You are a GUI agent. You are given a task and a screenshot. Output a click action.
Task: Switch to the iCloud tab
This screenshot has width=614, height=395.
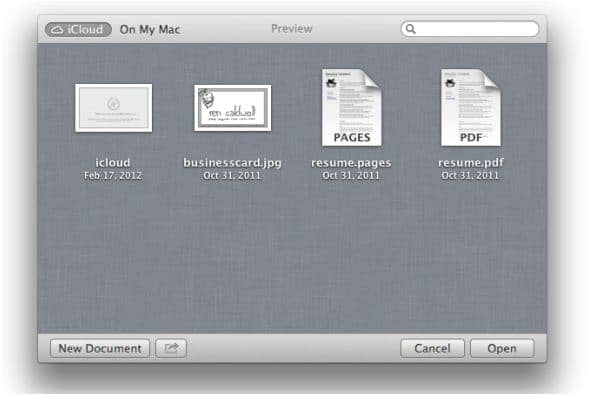click(78, 30)
